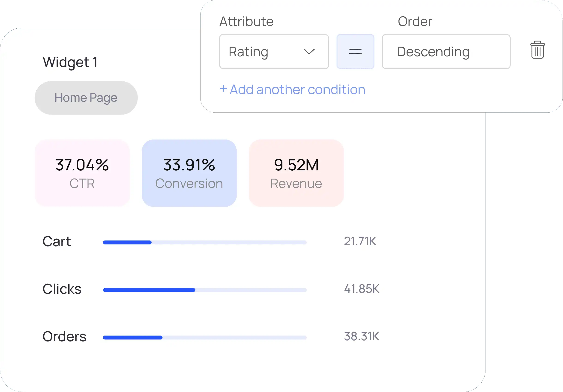Screen dimensions: 563x392
Task: Click the plus icon before Add condition
Action: tap(223, 89)
